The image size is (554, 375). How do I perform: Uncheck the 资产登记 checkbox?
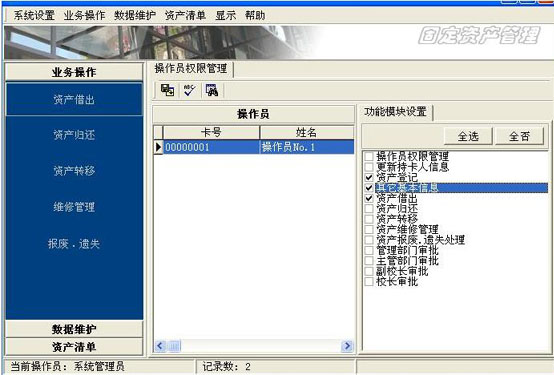tap(369, 177)
